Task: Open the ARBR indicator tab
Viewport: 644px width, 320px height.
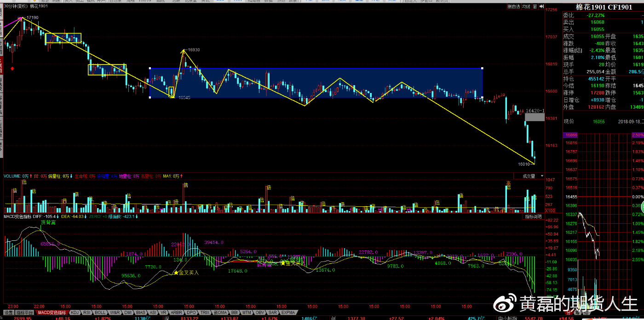Action: [177, 313]
